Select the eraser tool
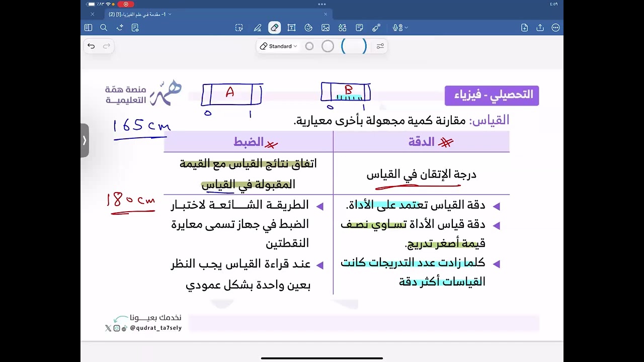The image size is (644, 362). (x=274, y=28)
